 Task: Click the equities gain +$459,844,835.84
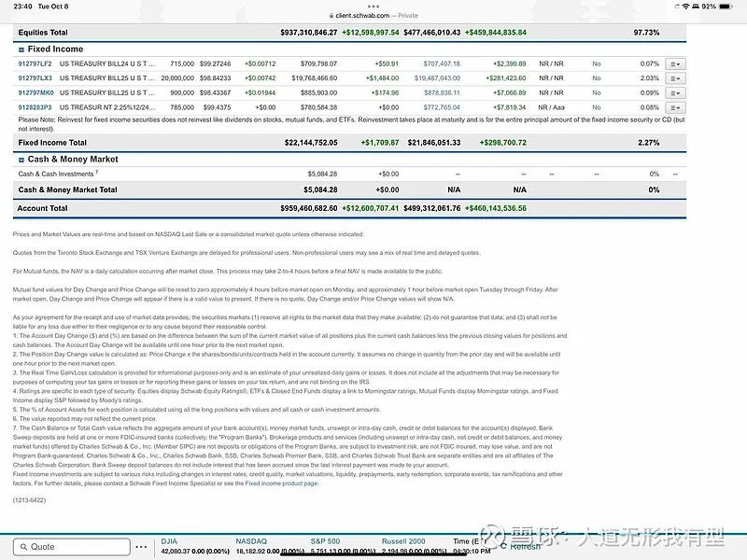tap(496, 33)
